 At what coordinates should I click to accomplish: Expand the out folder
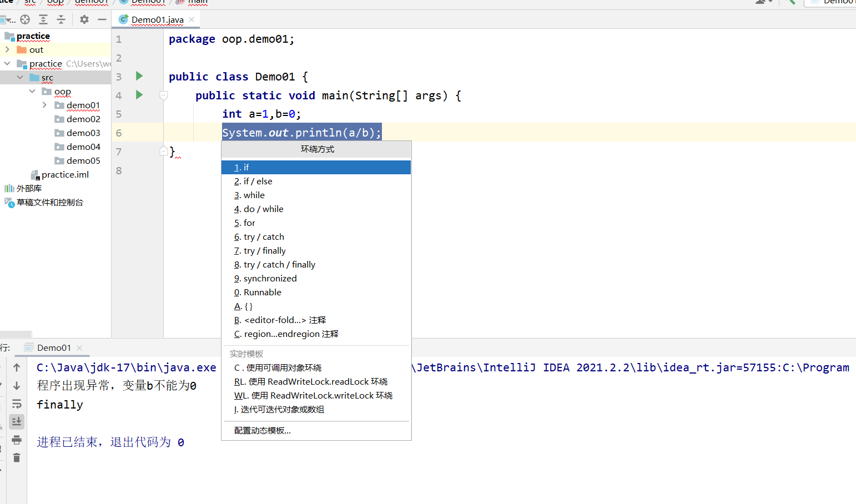(7, 49)
